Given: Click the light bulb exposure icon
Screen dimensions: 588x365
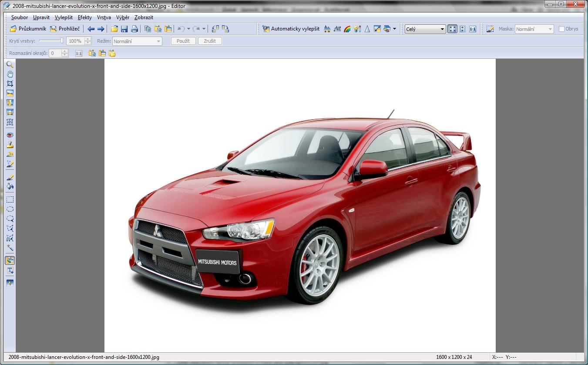Looking at the screenshot, I should tap(357, 29).
